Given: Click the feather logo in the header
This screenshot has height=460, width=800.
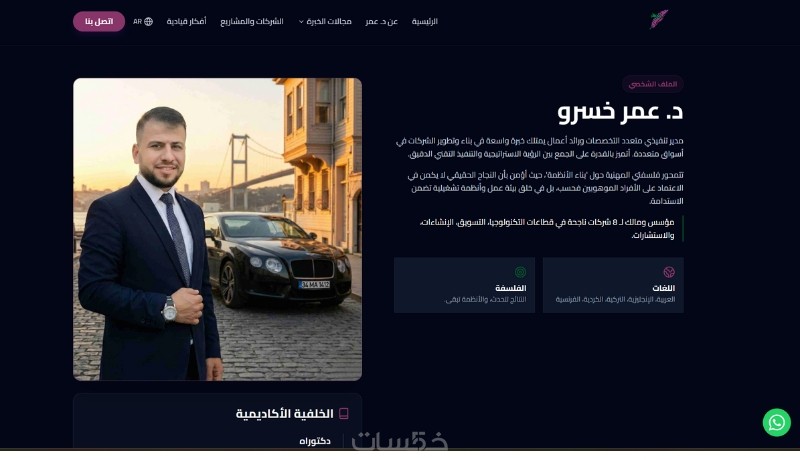Looking at the screenshot, I should pos(659,19).
